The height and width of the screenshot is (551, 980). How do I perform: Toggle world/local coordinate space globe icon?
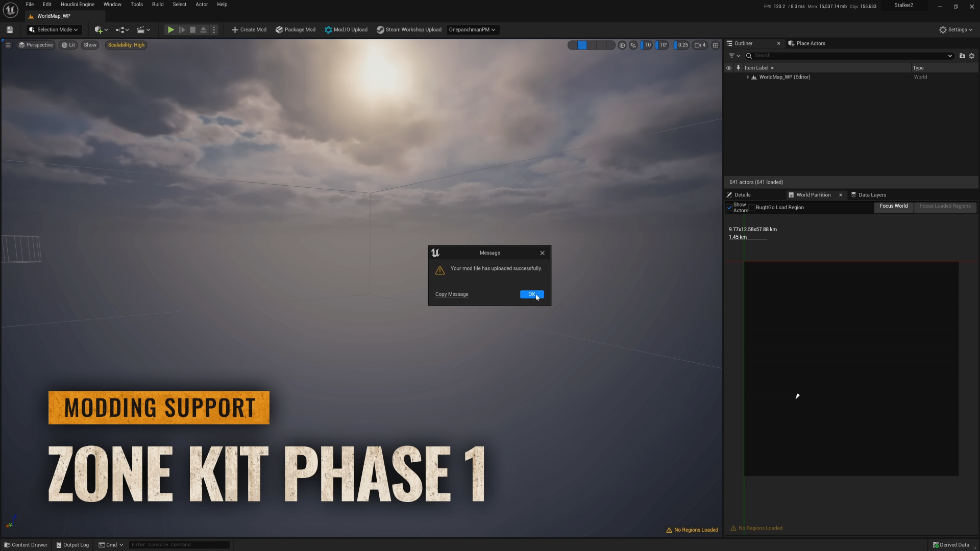(622, 45)
